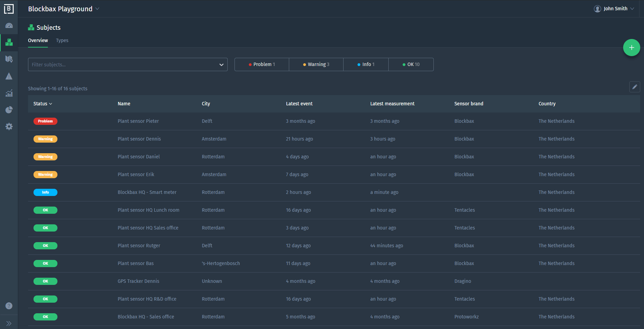Open the pie chart insights icon

(x=9, y=110)
